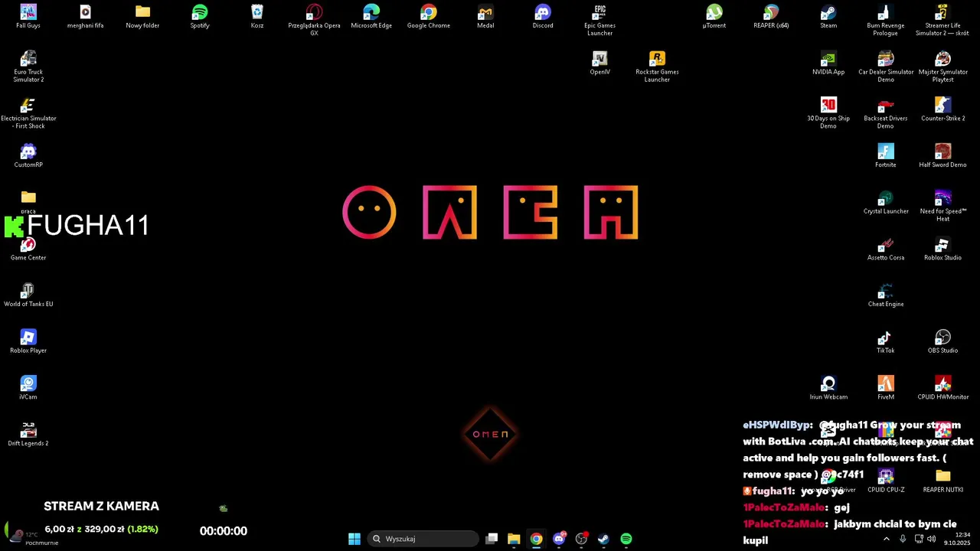Open Google Chrome desktop shortcut
The height and width of the screenshot is (551, 980).
tap(429, 17)
